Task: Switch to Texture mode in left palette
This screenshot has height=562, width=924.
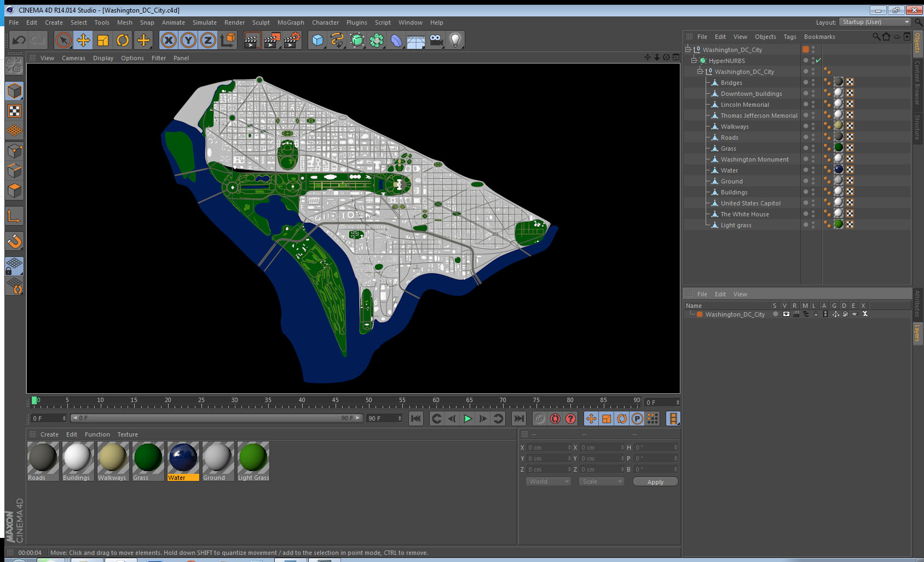Action: pos(14,111)
